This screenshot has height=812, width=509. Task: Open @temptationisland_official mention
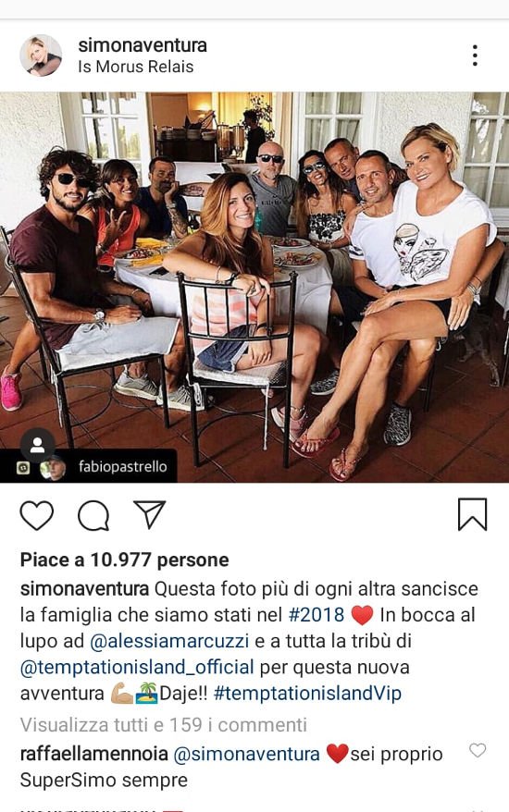pyautogui.click(x=137, y=667)
